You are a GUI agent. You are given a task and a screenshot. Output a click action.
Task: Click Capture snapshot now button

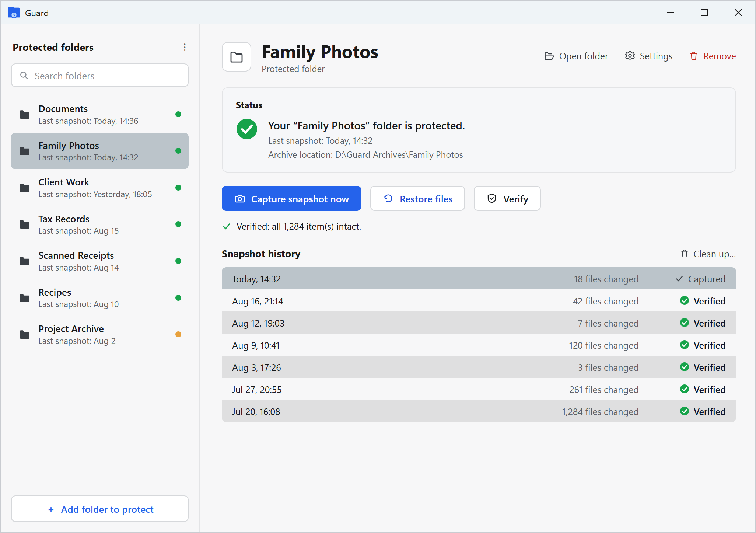coord(291,199)
